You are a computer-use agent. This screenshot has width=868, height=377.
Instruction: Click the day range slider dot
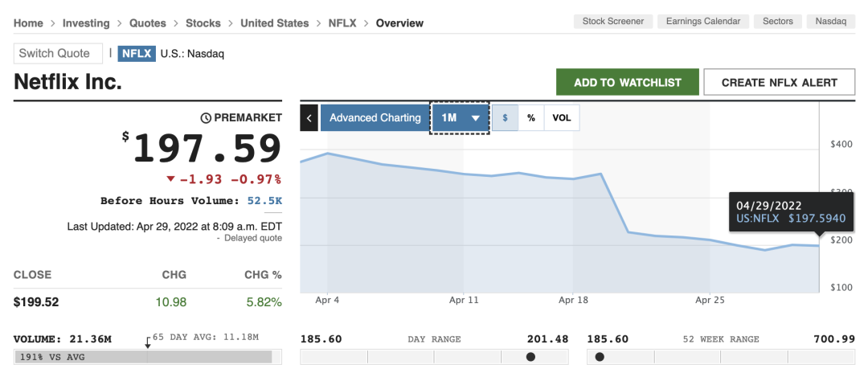coord(530,357)
